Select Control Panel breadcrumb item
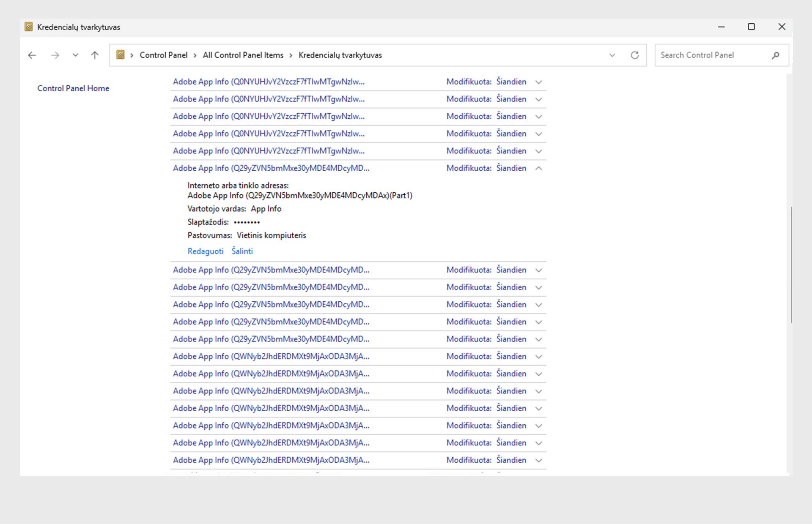 tap(163, 55)
